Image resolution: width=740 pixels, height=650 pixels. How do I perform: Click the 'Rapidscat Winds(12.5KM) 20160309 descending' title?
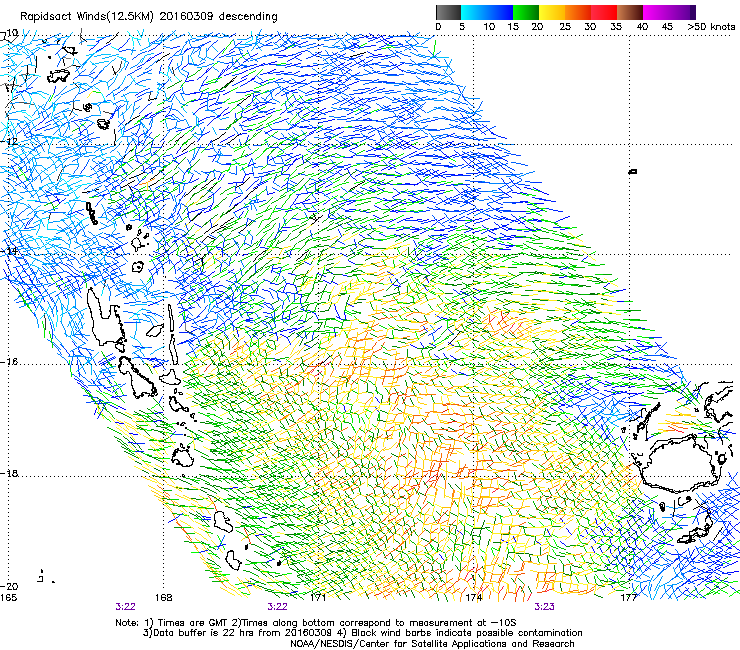point(149,17)
